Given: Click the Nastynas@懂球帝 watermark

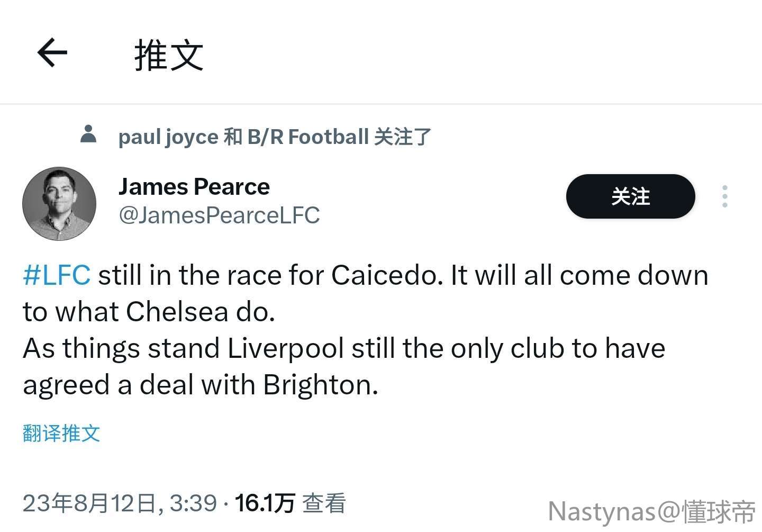Looking at the screenshot, I should click(651, 511).
